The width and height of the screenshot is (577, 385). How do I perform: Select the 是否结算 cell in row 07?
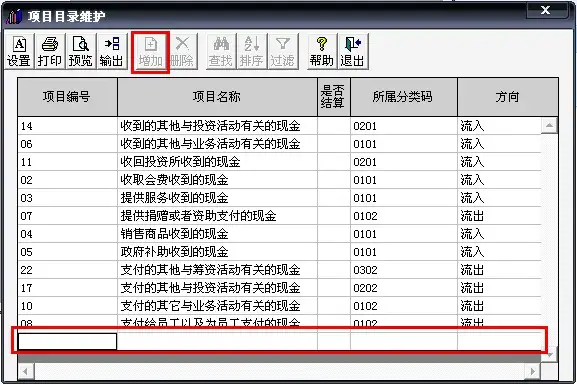(334, 216)
